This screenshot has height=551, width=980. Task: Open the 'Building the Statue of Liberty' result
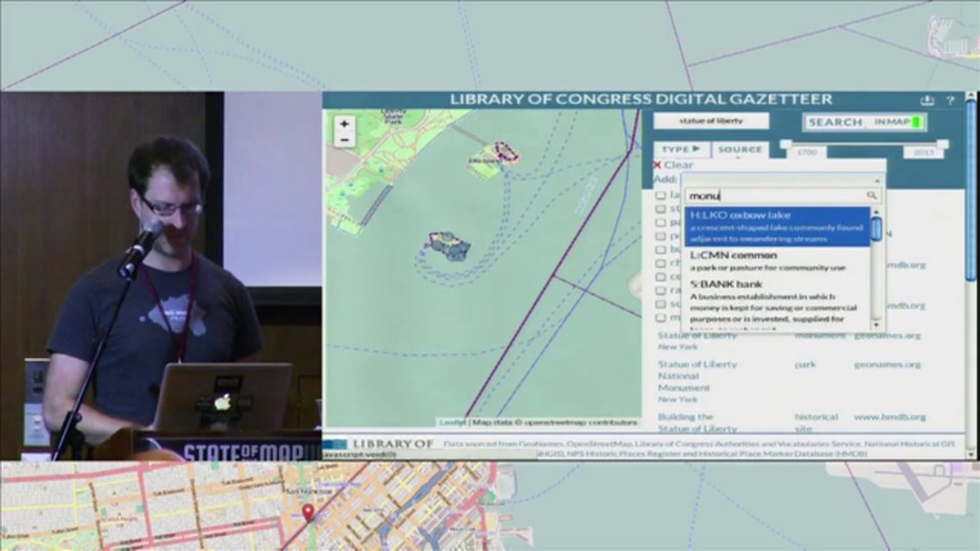(697, 423)
